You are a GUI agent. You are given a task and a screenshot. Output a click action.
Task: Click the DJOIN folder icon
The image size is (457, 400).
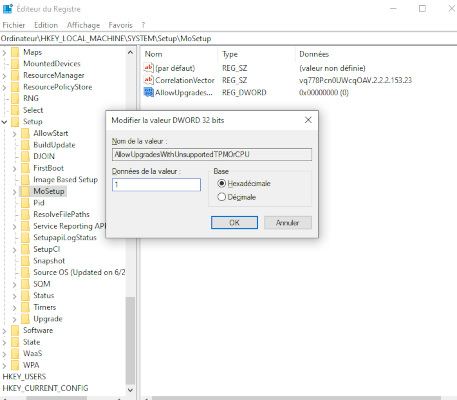click(x=25, y=156)
